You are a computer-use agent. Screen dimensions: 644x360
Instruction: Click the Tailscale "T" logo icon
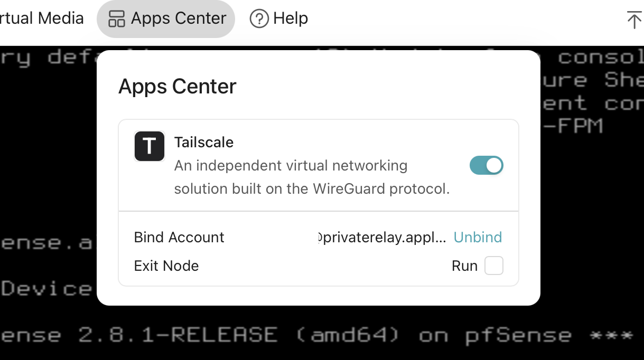(x=150, y=146)
